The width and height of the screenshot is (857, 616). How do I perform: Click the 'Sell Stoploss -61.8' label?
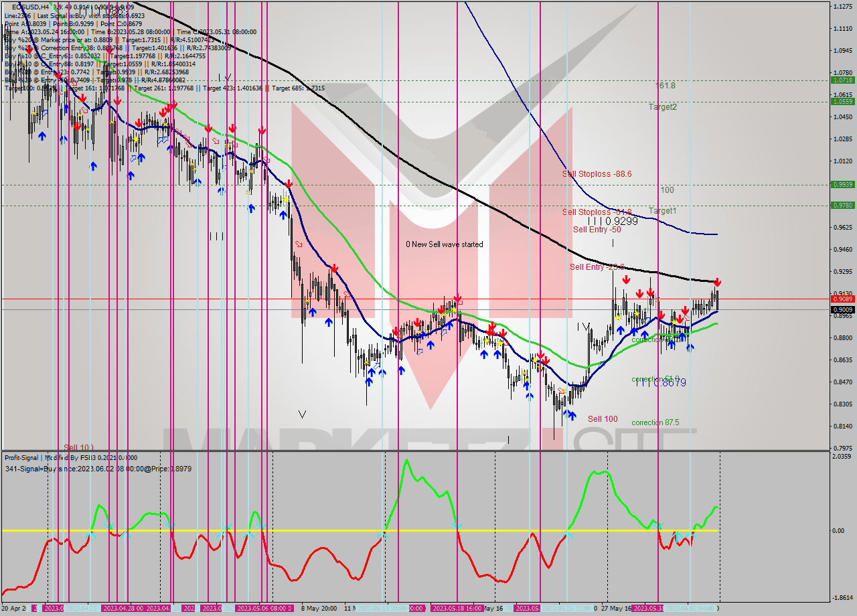(x=597, y=212)
